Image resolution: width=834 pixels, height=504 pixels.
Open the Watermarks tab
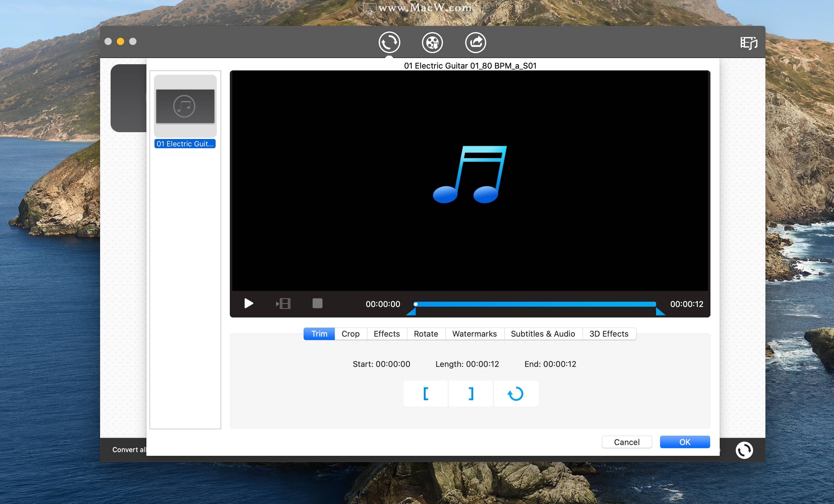pos(474,334)
